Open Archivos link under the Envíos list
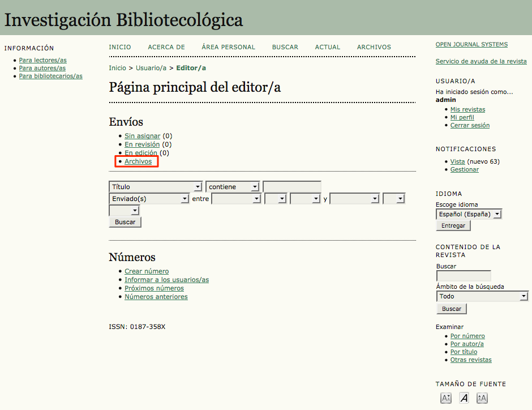532x410 pixels. [138, 161]
